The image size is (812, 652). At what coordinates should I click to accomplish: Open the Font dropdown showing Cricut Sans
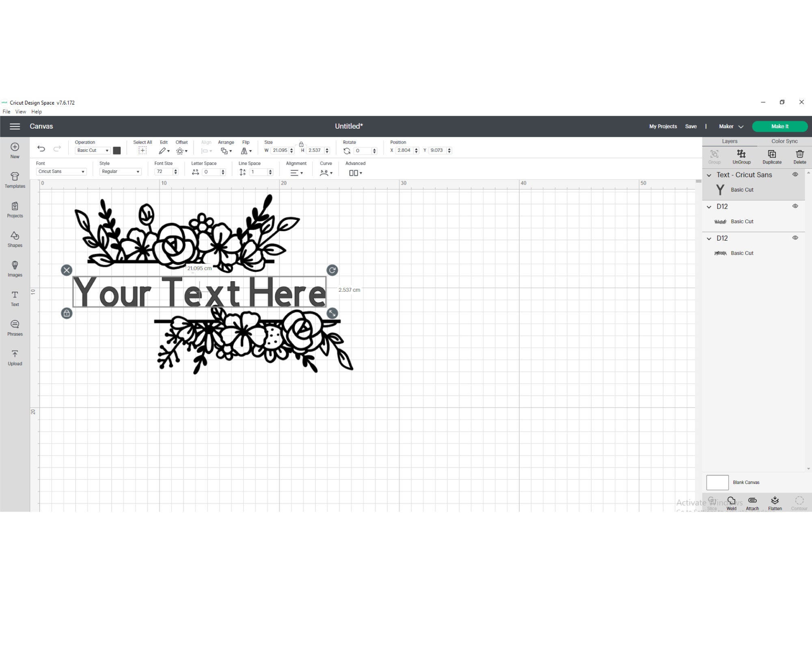(x=61, y=171)
